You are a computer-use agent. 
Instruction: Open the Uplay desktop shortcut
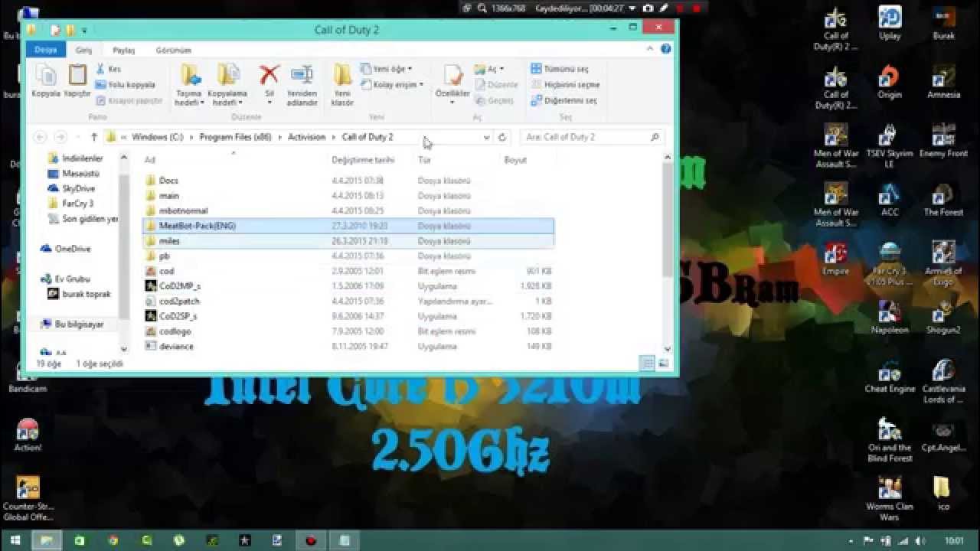tap(890, 24)
